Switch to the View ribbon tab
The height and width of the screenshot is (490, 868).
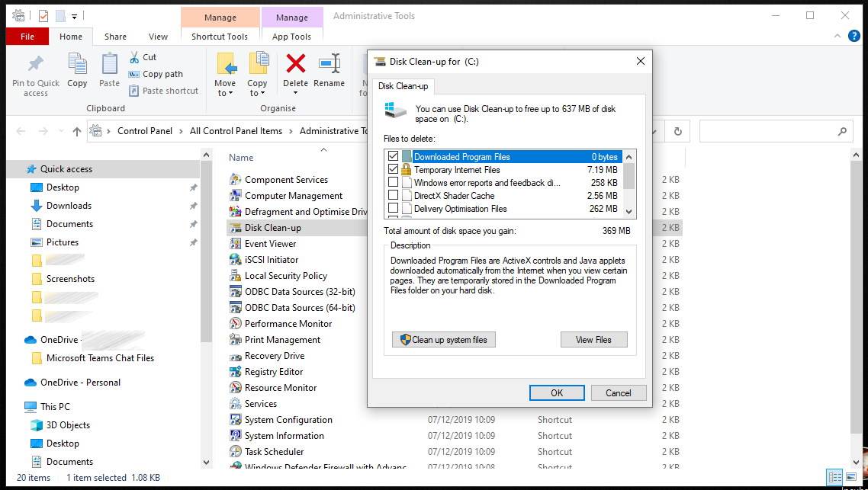[x=158, y=36]
